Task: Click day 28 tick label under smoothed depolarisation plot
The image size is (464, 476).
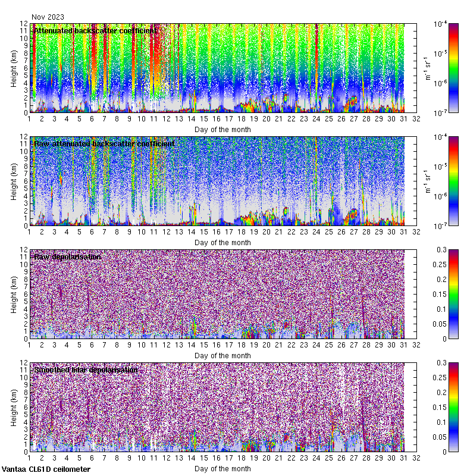Action: (x=366, y=459)
